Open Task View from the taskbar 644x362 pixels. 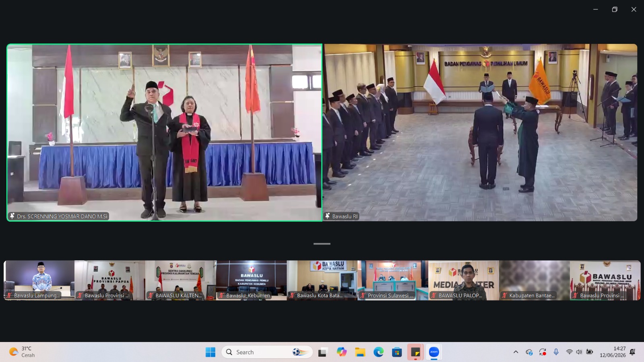click(322, 352)
